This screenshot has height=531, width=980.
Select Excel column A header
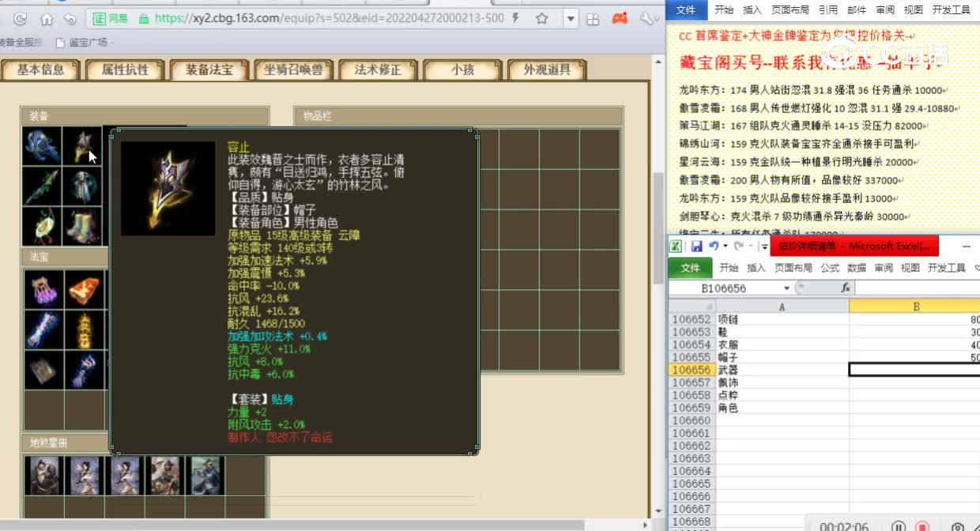(x=782, y=306)
